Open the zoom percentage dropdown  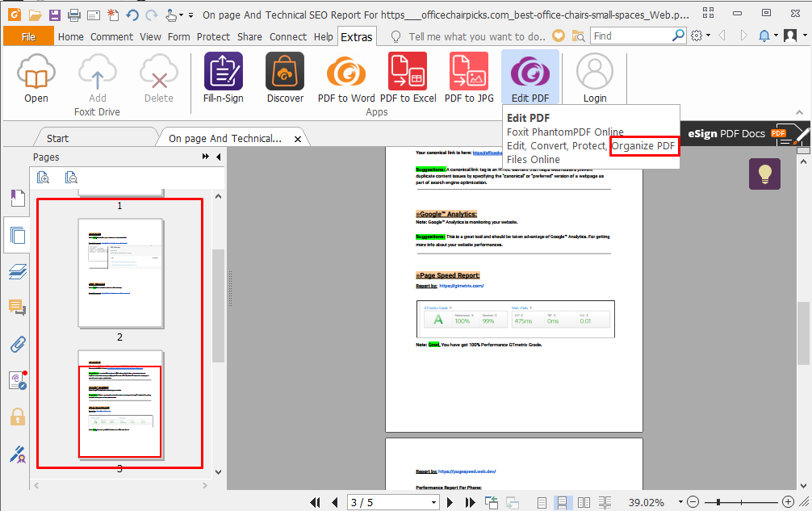point(680,502)
